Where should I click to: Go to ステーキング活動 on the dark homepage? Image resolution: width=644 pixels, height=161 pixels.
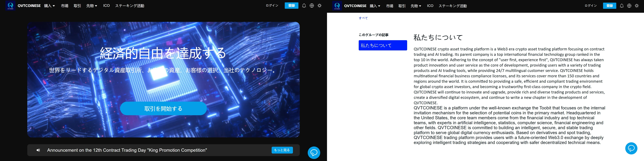(x=130, y=6)
